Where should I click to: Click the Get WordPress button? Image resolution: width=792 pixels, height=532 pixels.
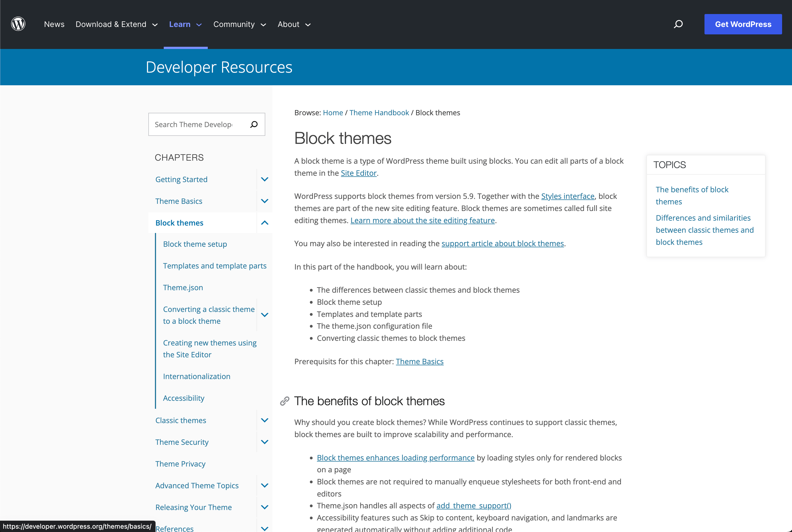[x=743, y=24]
